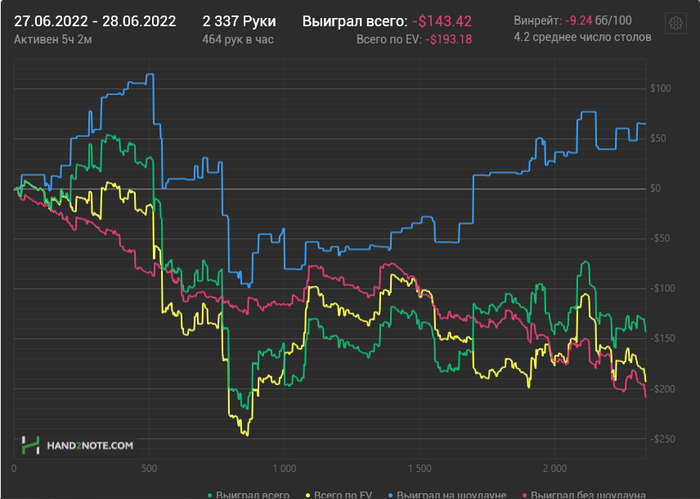Click the '2 337 Руки' hands count

(239, 21)
